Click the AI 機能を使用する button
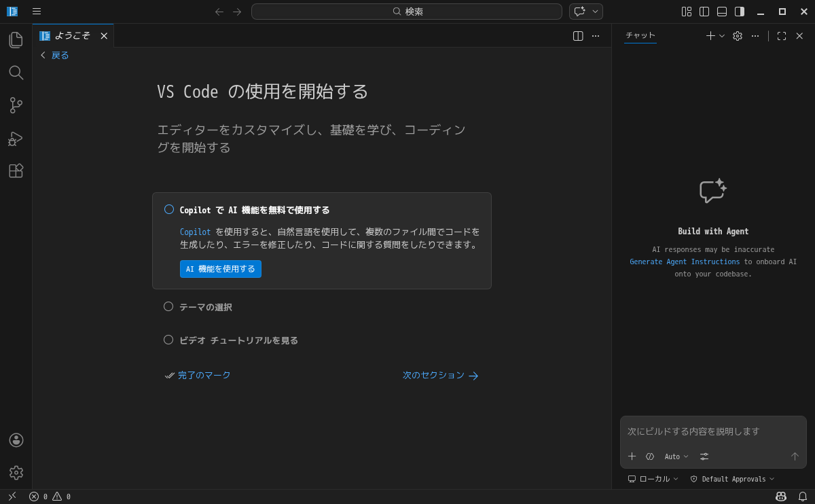The image size is (815, 504). click(221, 269)
